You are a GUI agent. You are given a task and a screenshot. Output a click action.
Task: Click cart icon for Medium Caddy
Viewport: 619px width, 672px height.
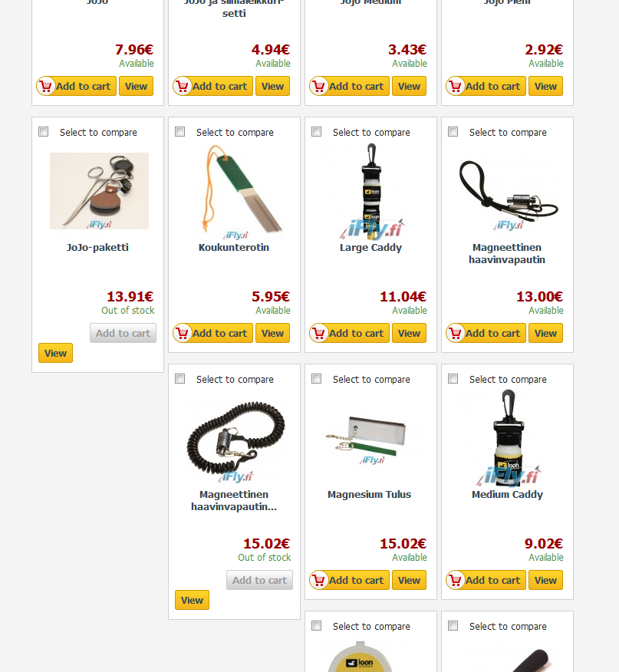456,580
